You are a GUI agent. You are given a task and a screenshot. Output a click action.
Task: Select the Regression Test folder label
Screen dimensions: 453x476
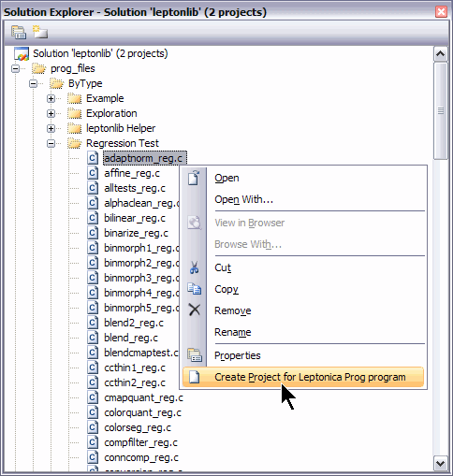123,143
